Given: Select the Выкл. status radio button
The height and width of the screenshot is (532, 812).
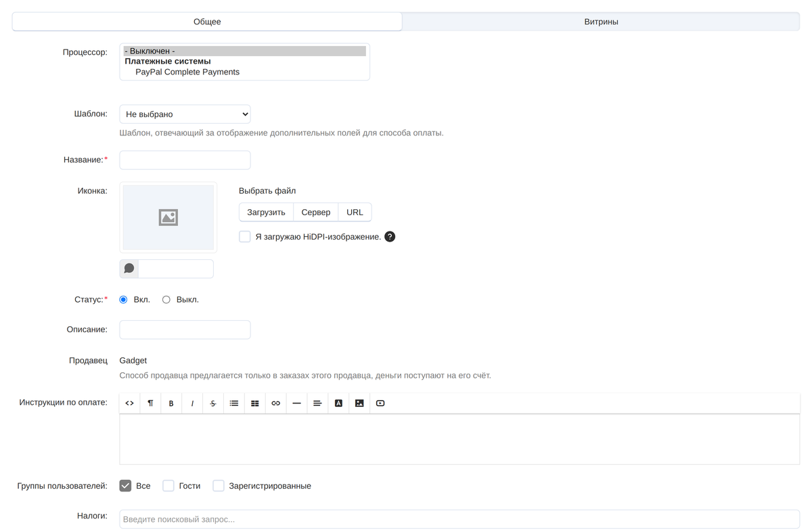Looking at the screenshot, I should (166, 300).
